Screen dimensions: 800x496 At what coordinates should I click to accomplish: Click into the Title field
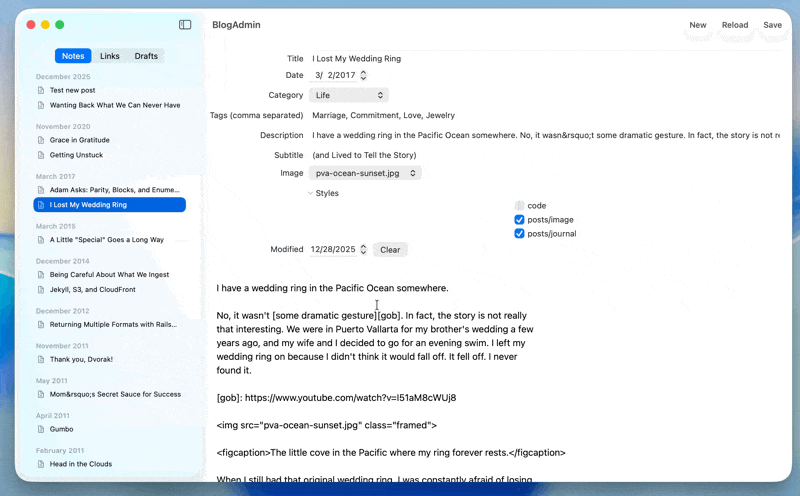(546, 59)
